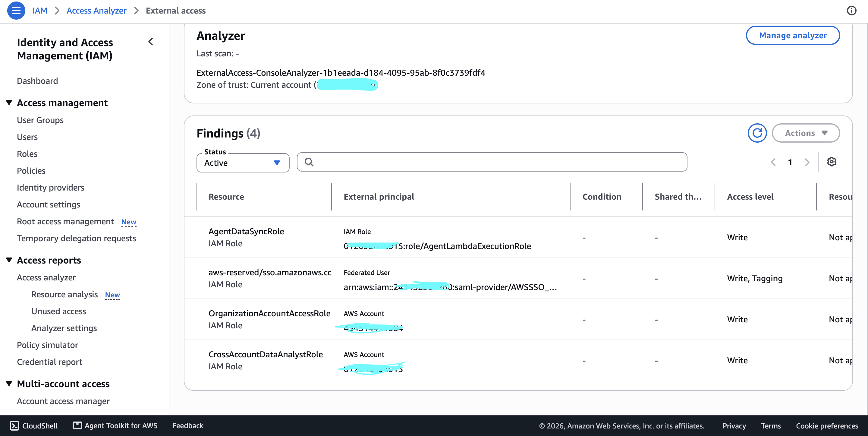The height and width of the screenshot is (436, 868).
Task: Click the findings search field
Action: [492, 162]
